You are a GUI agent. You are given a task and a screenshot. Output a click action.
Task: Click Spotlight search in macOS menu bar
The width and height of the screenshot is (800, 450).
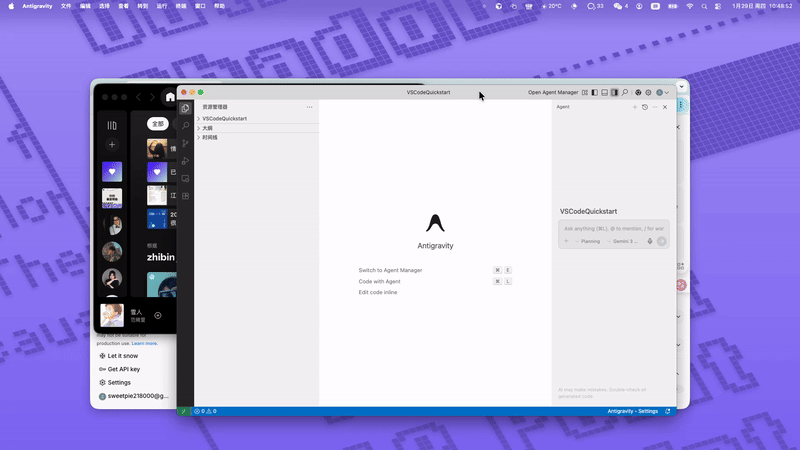pyautogui.click(x=704, y=6)
